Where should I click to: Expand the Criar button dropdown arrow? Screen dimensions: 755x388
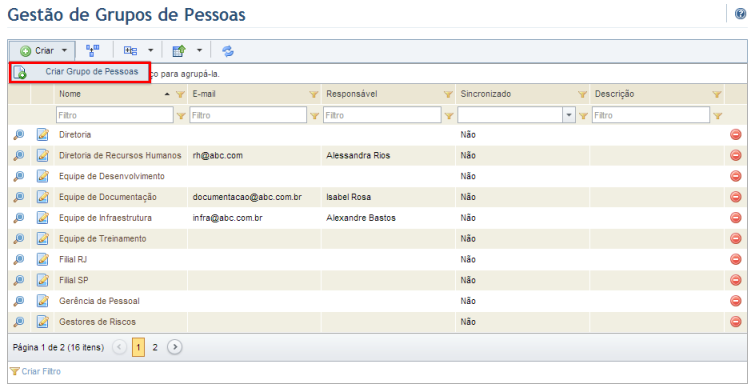tap(64, 51)
